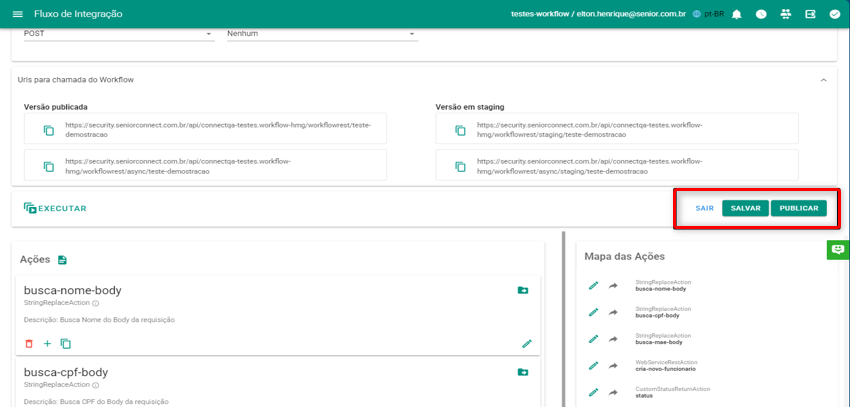Open the notifications bell

(737, 14)
